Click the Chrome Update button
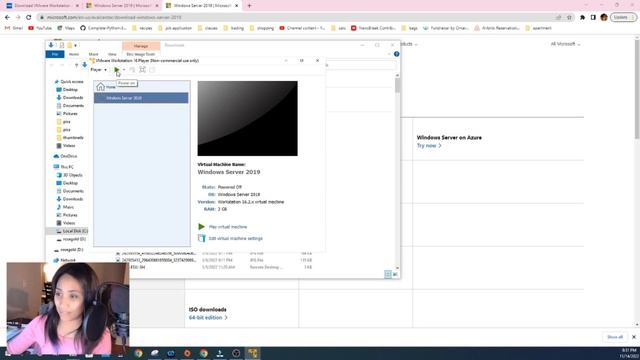Image resolution: width=640 pixels, height=360 pixels. [x=623, y=17]
